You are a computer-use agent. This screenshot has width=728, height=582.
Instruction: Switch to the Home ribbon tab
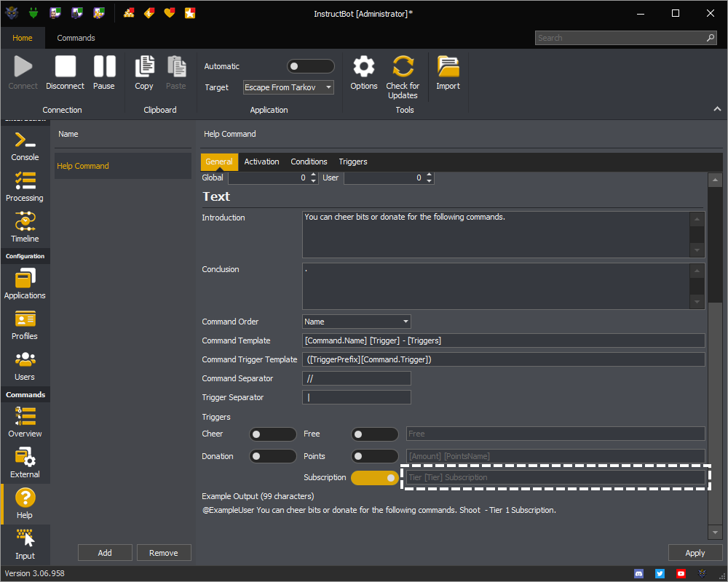pos(23,38)
